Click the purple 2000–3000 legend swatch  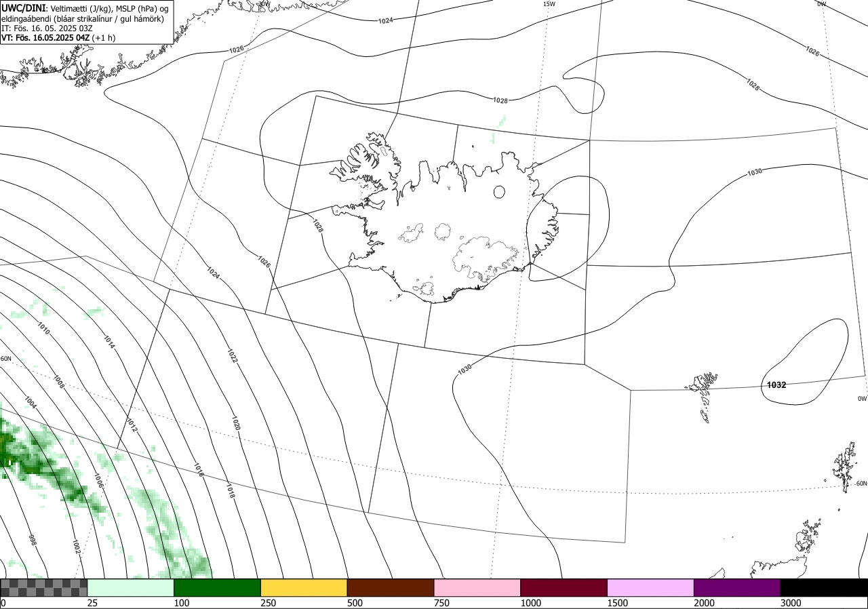tap(737, 587)
